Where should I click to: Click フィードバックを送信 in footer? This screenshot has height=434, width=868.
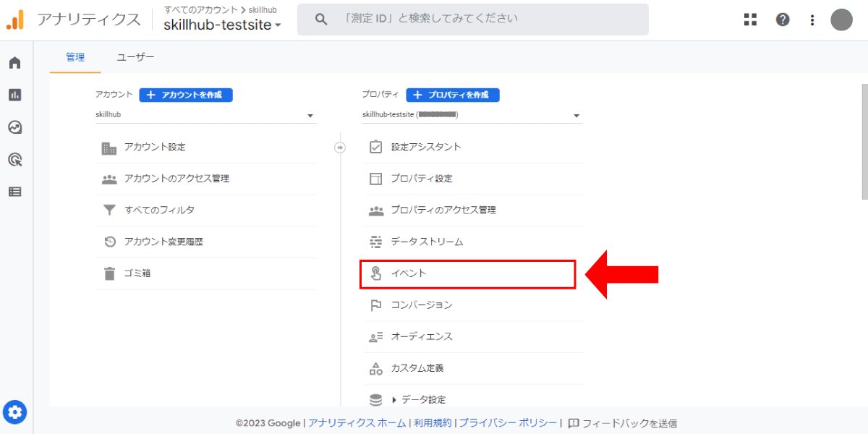point(623,423)
